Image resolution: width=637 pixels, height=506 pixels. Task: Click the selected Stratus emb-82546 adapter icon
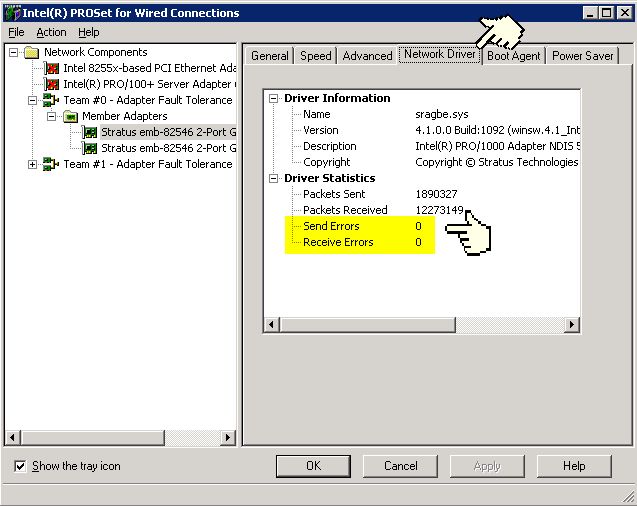89,132
